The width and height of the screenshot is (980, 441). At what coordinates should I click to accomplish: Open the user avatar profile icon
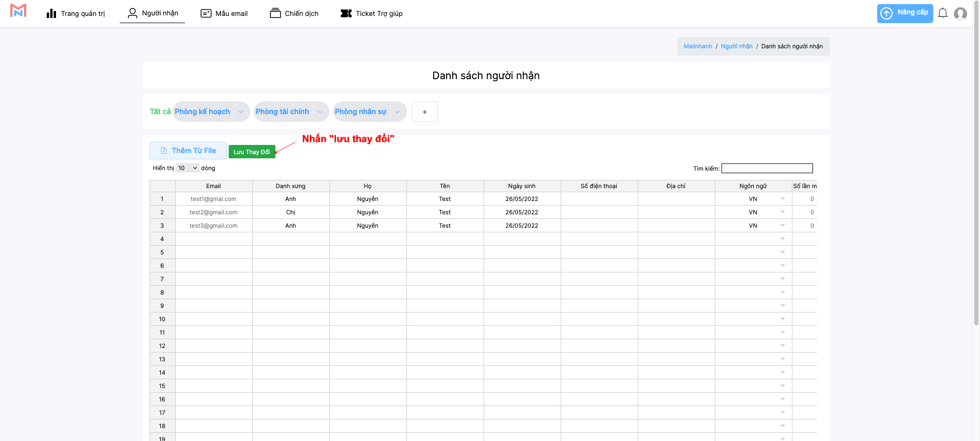pyautogui.click(x=960, y=13)
